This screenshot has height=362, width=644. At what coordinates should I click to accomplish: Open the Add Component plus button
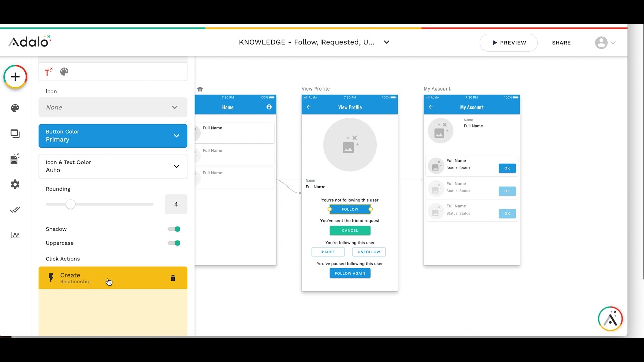(x=15, y=77)
